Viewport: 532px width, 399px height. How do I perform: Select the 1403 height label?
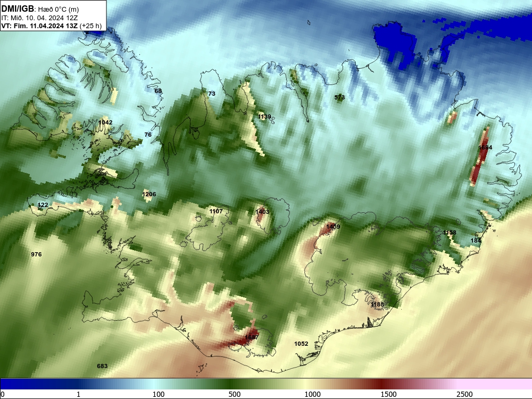pos(262,212)
